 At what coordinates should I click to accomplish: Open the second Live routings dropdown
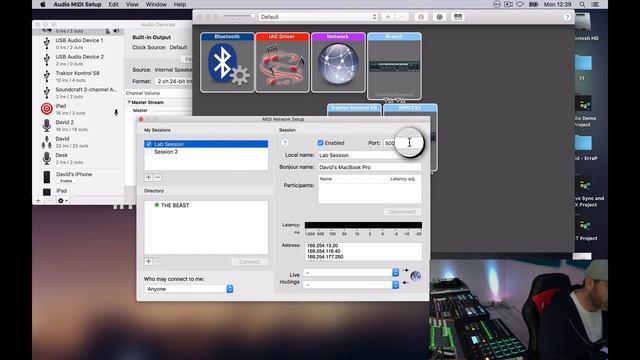pos(351,284)
